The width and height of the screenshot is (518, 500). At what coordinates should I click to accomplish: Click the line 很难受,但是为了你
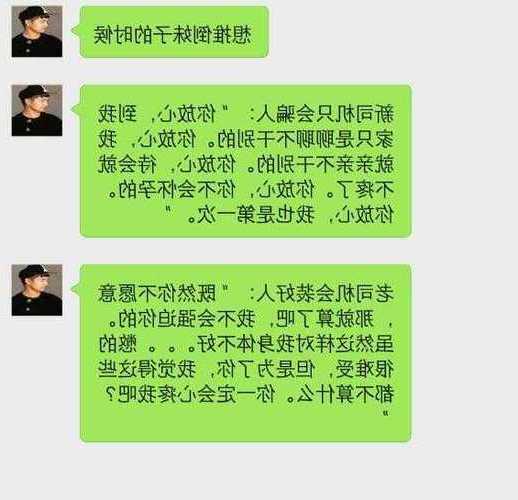246,369
